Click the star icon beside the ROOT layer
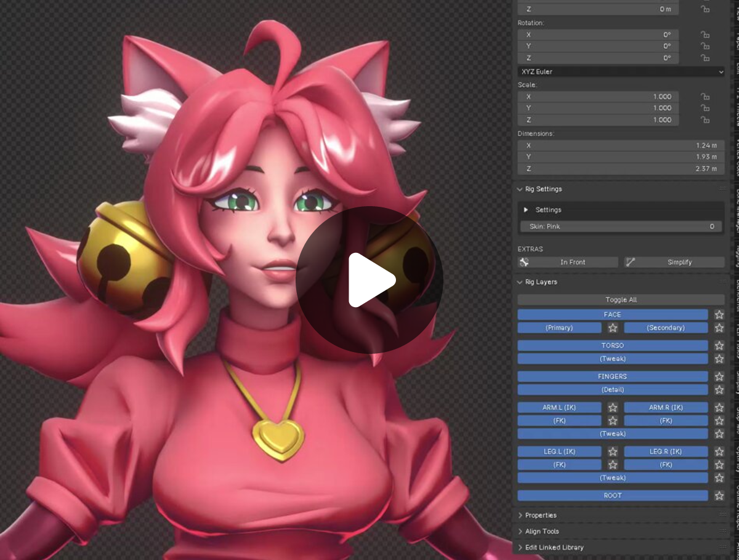The image size is (739, 560). [719, 495]
